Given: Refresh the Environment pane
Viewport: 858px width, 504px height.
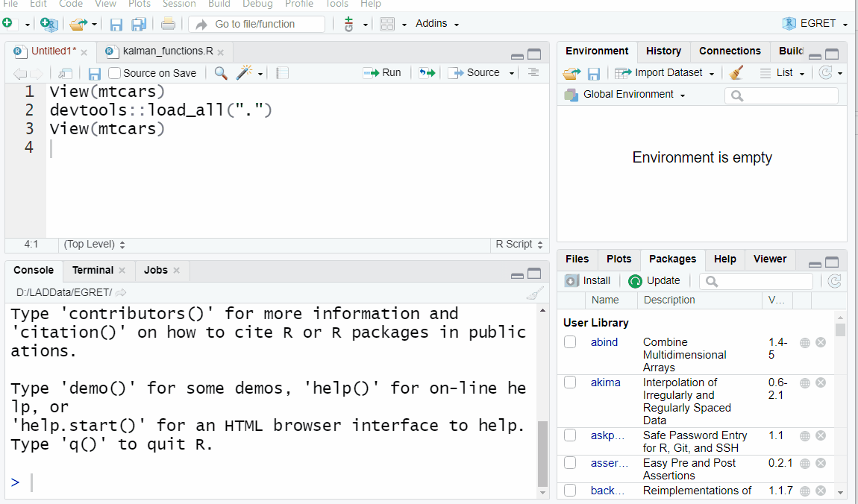Looking at the screenshot, I should [x=825, y=72].
